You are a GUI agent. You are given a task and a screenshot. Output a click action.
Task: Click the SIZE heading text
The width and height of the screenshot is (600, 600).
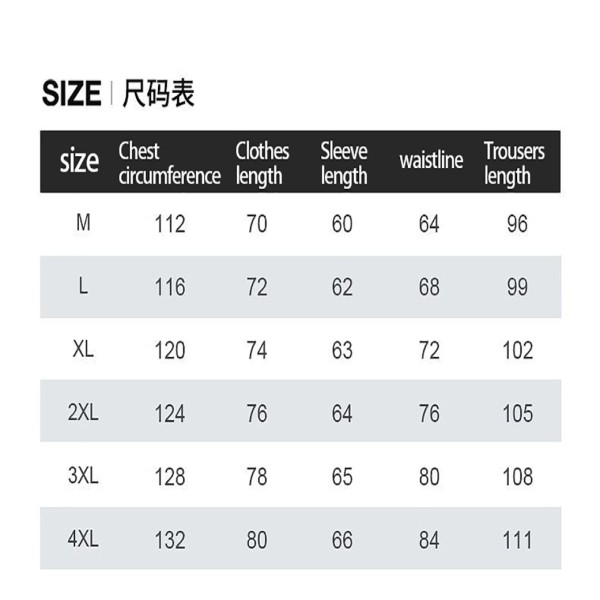pos(72,93)
